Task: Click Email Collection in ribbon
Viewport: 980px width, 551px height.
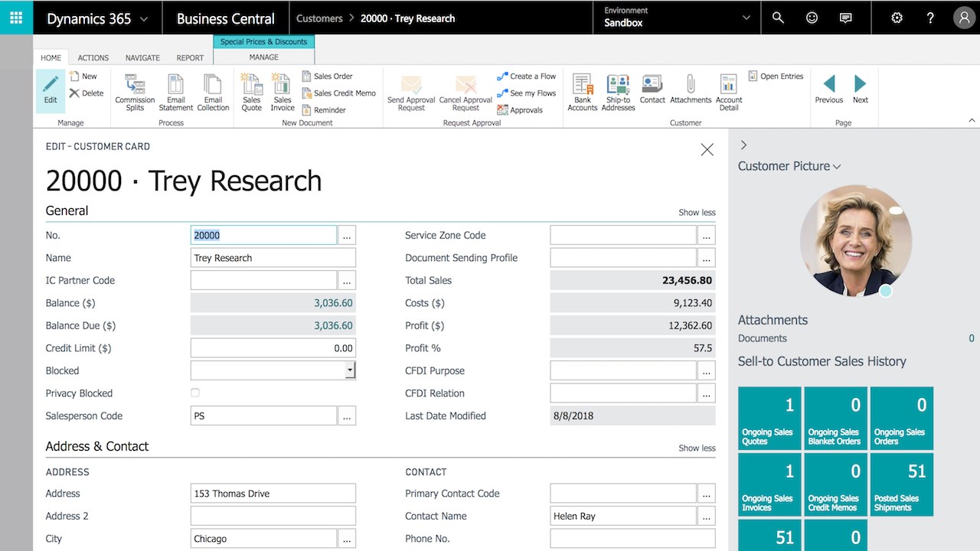Action: tap(213, 93)
